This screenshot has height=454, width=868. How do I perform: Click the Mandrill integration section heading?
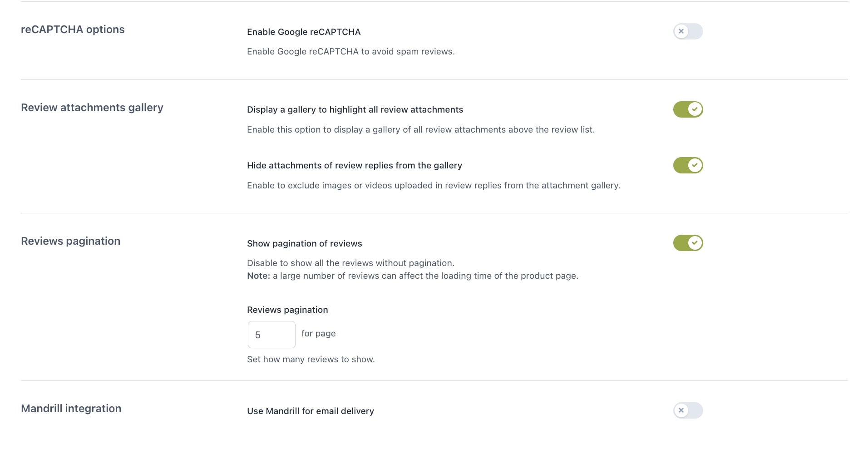(x=71, y=409)
